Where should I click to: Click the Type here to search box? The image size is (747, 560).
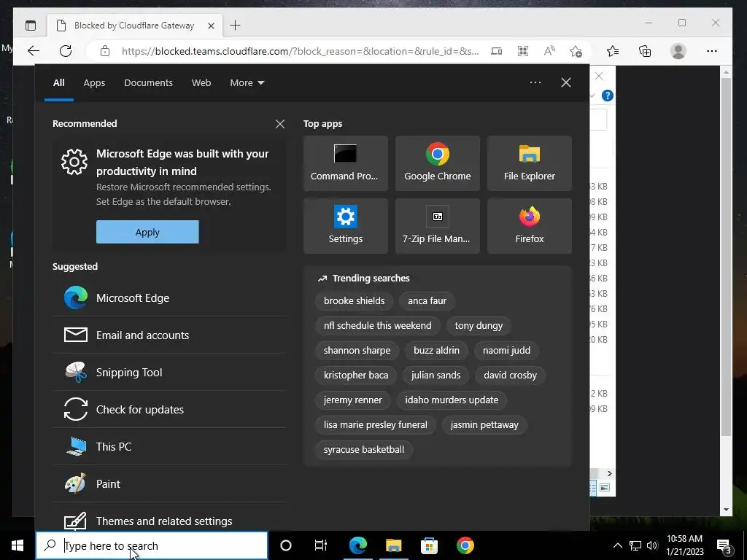point(152,545)
